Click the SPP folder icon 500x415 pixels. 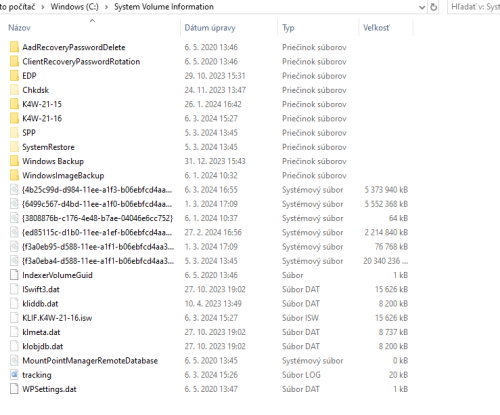click(14, 133)
